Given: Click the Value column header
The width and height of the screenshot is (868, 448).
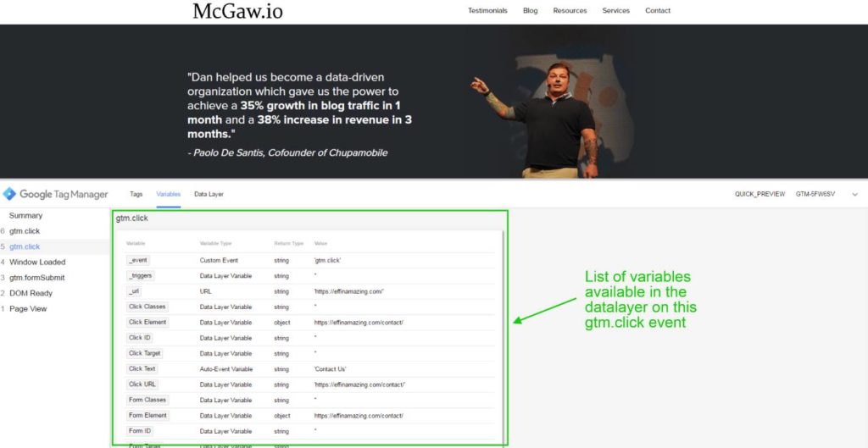Looking at the screenshot, I should [x=320, y=243].
